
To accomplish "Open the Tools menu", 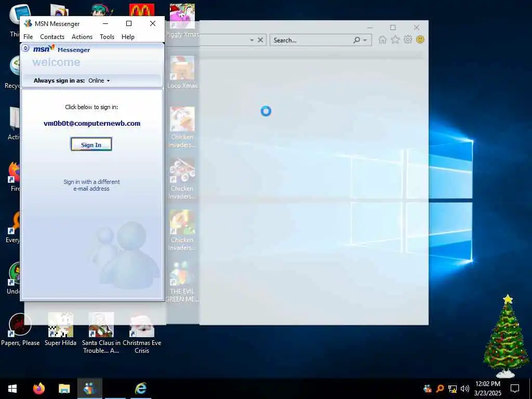I will (107, 37).
